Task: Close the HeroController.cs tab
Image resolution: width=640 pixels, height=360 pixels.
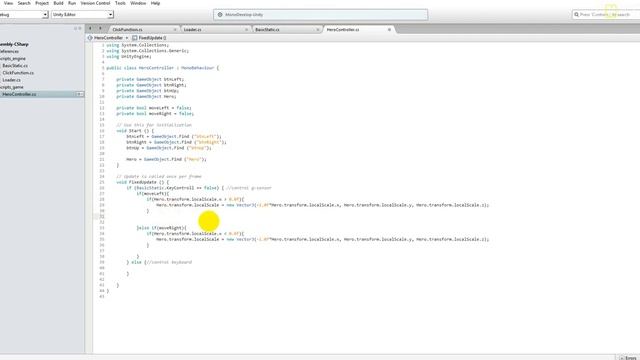Action: point(389,30)
